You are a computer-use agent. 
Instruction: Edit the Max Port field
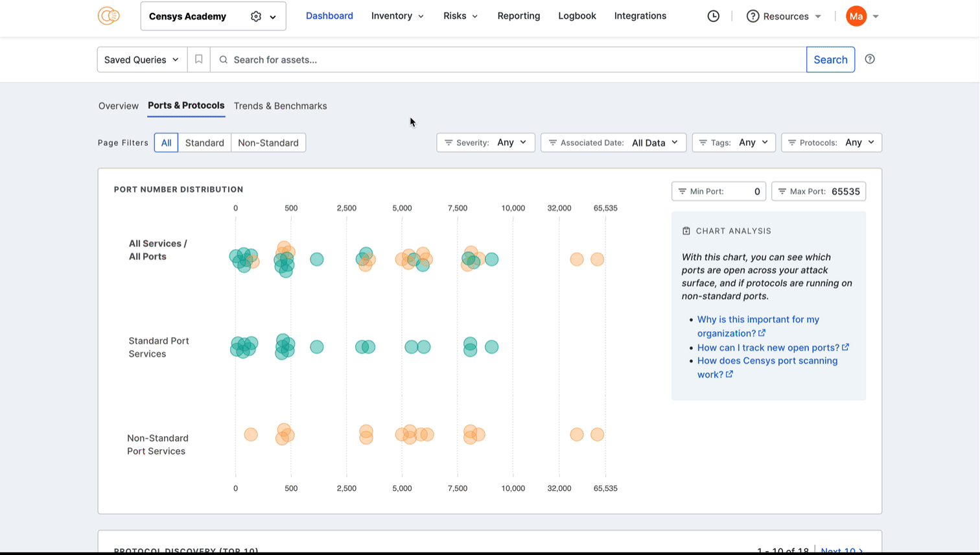click(x=819, y=191)
